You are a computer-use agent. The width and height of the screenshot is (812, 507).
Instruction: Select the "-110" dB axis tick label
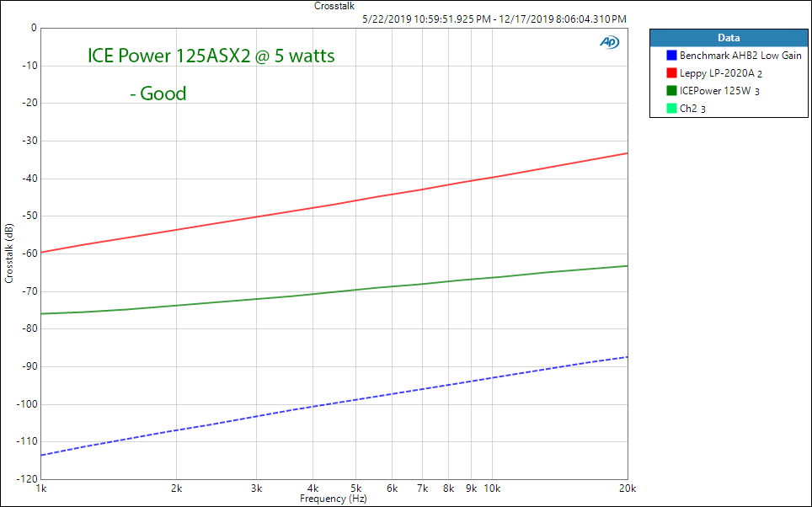tap(28, 441)
